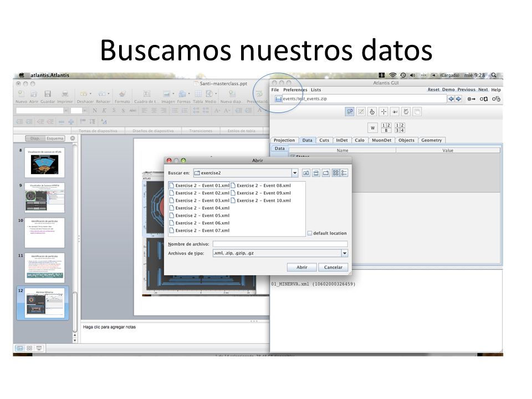The width and height of the screenshot is (532, 399).
Task: Click the W window layout button
Action: point(372,128)
